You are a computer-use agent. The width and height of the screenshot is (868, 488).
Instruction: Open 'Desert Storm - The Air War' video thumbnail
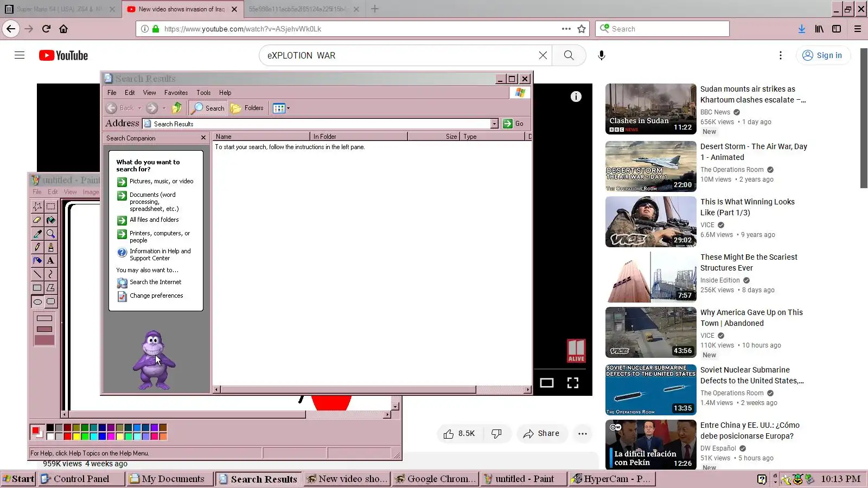click(651, 166)
